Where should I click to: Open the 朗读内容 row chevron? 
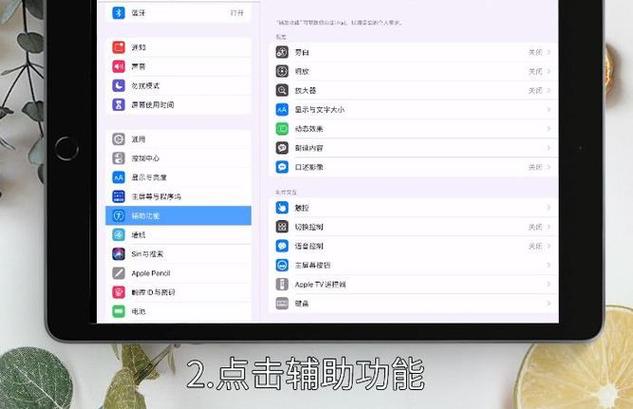click(549, 148)
